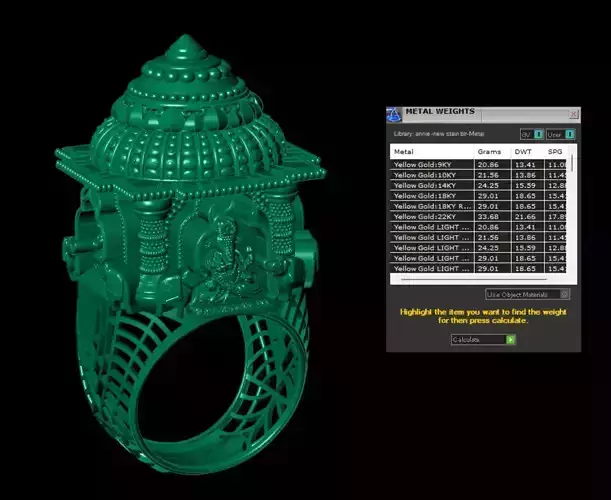Screen dimensions: 611x500
Task: Click DWT value in Yellow Gold:18KY row
Action: coord(525,196)
